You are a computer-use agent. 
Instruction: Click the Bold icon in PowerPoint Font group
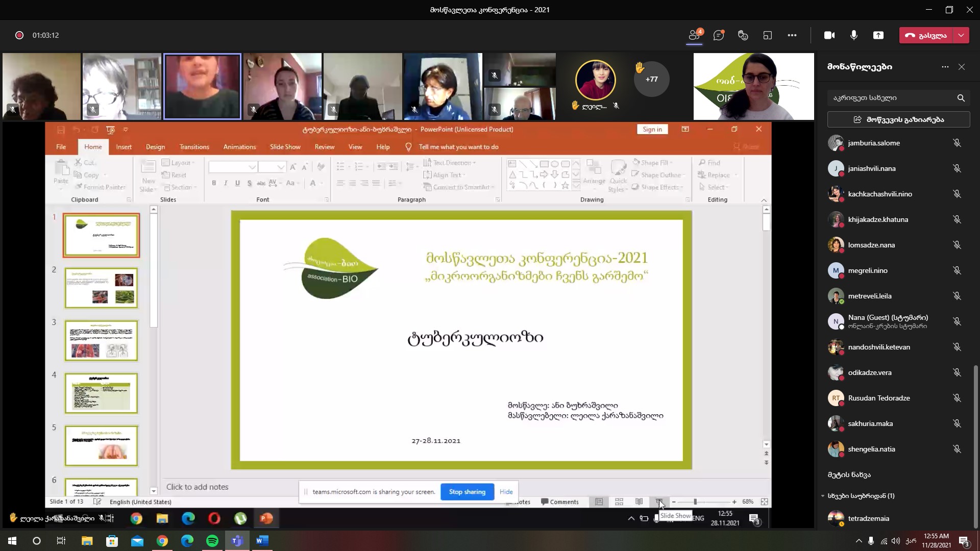point(214,183)
